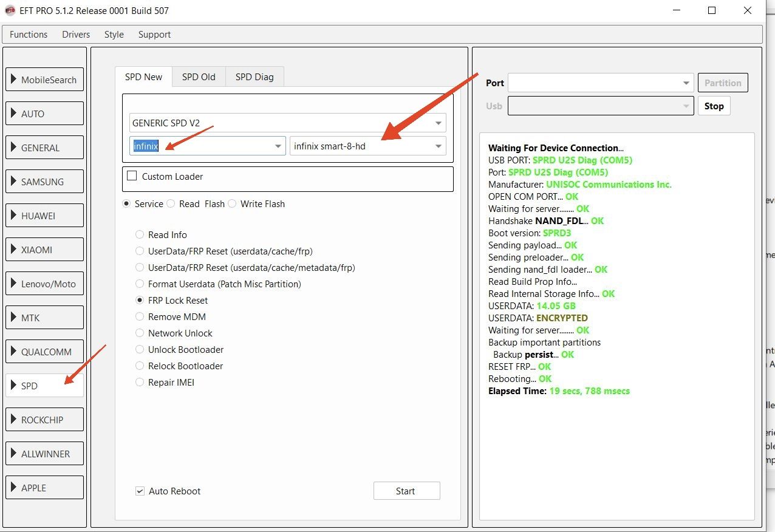Select UserData/FRP Reset (userdata/cache/frp) option
This screenshot has height=532, width=775.
coord(140,251)
